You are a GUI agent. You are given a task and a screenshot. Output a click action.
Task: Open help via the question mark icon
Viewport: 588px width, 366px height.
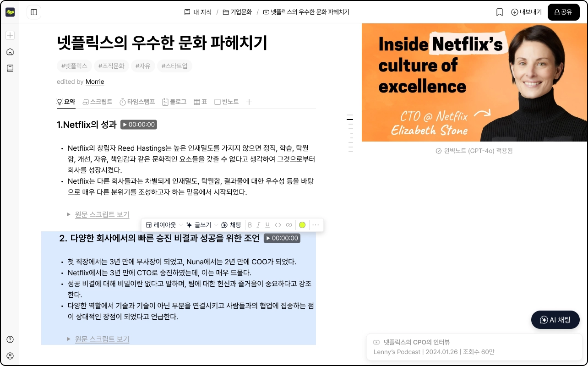tap(10, 339)
